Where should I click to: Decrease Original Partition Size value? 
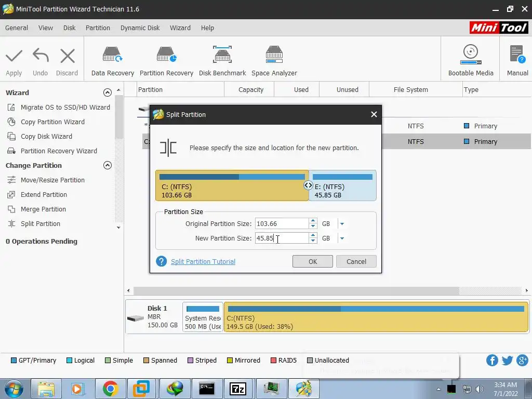click(x=313, y=227)
